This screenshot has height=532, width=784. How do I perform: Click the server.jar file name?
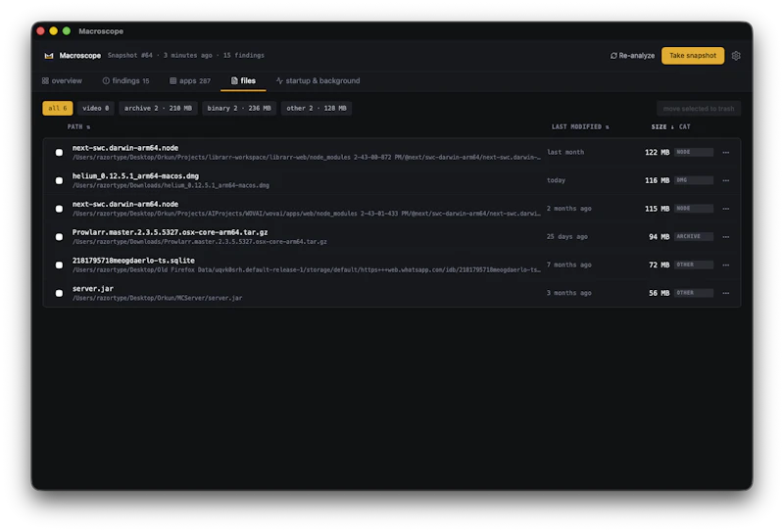coord(93,288)
